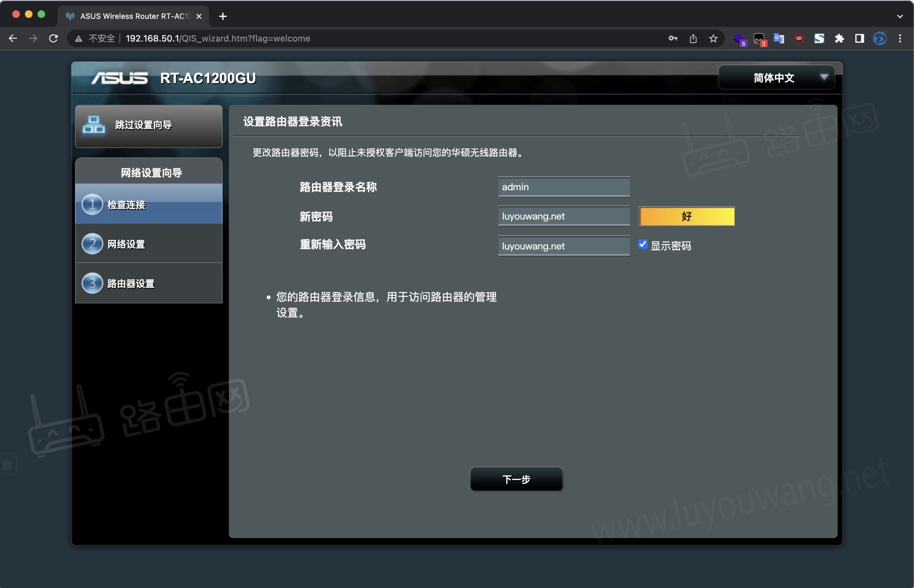Click the skip setup wizard network icon
This screenshot has width=914, height=588.
(94, 125)
